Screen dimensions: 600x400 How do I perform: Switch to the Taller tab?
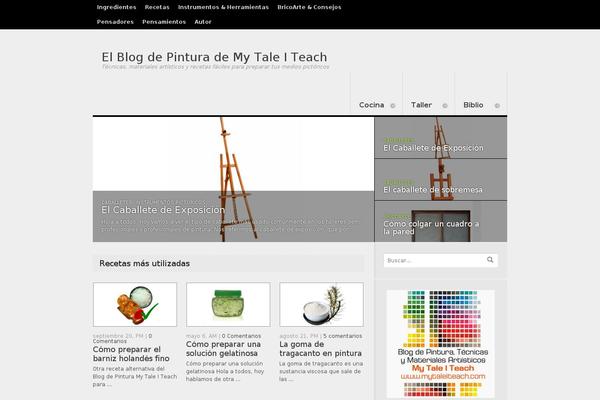tap(421, 105)
